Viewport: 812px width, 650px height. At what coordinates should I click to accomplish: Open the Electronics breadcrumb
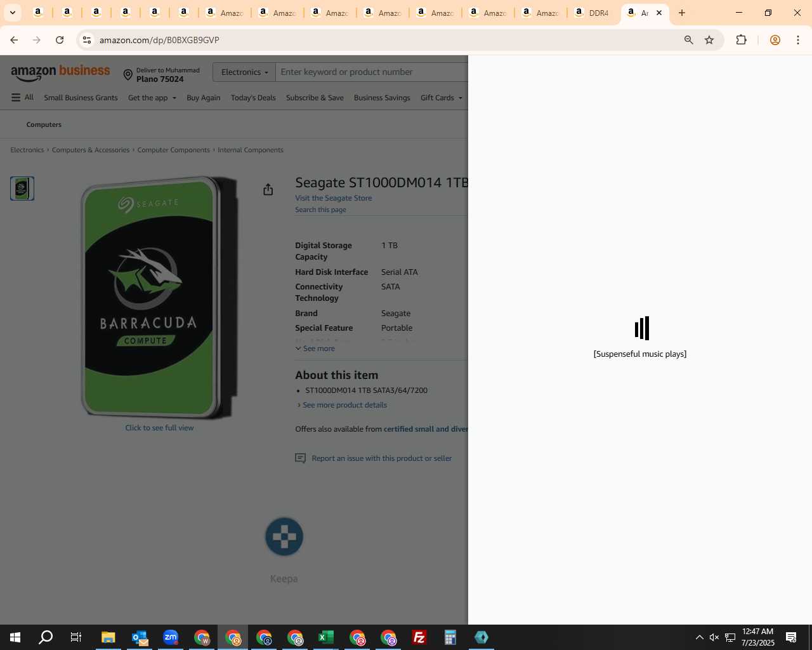(x=27, y=150)
